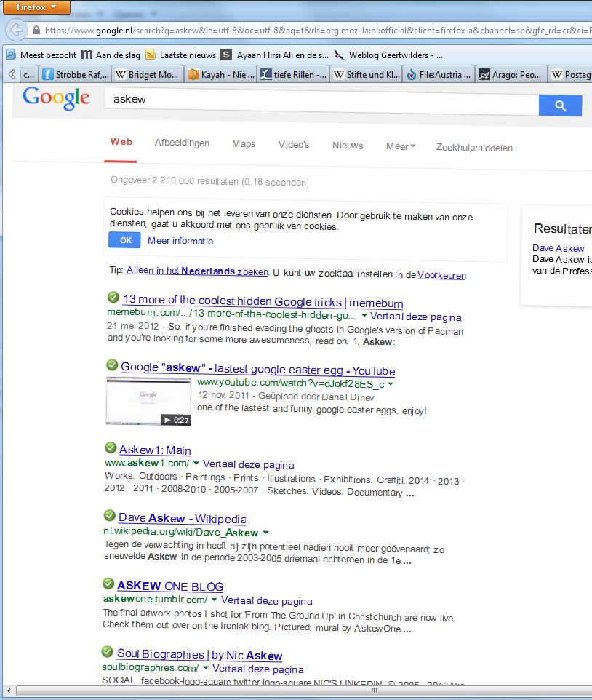Switch to the tab labeled c...

(28, 74)
